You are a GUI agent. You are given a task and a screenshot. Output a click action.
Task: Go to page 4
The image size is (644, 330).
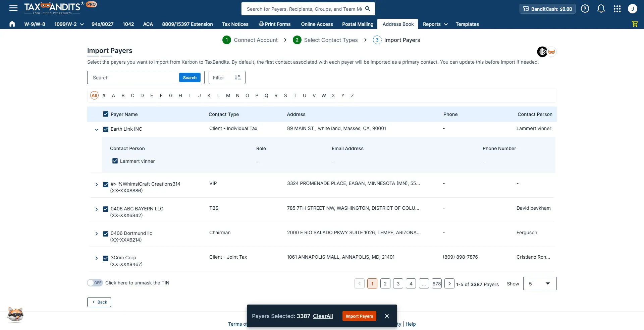point(411,283)
